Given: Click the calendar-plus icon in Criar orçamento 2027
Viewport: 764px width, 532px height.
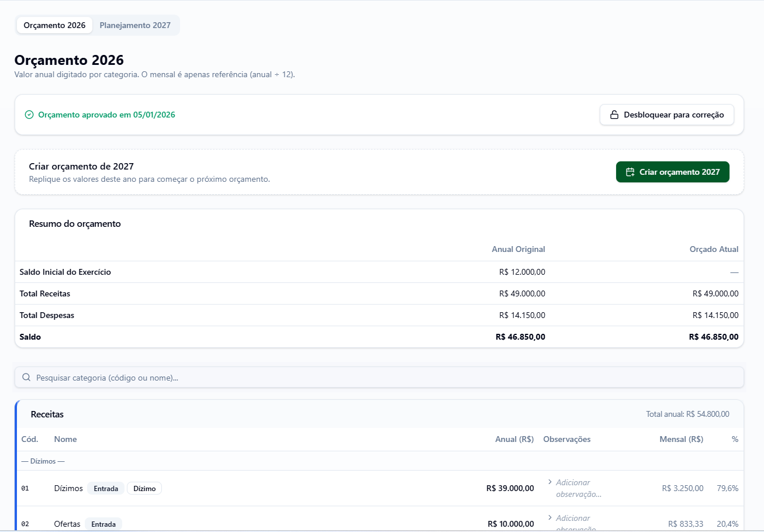Looking at the screenshot, I should click(x=630, y=172).
